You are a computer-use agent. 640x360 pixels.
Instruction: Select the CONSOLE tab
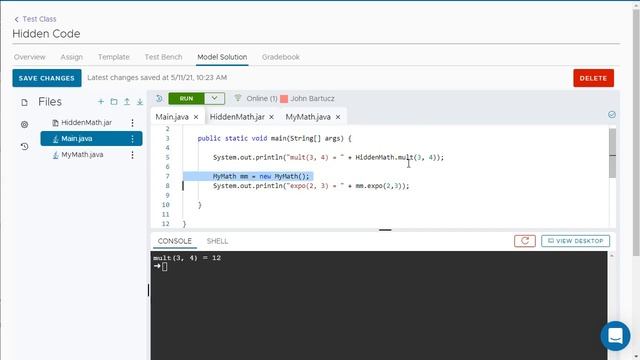click(175, 241)
